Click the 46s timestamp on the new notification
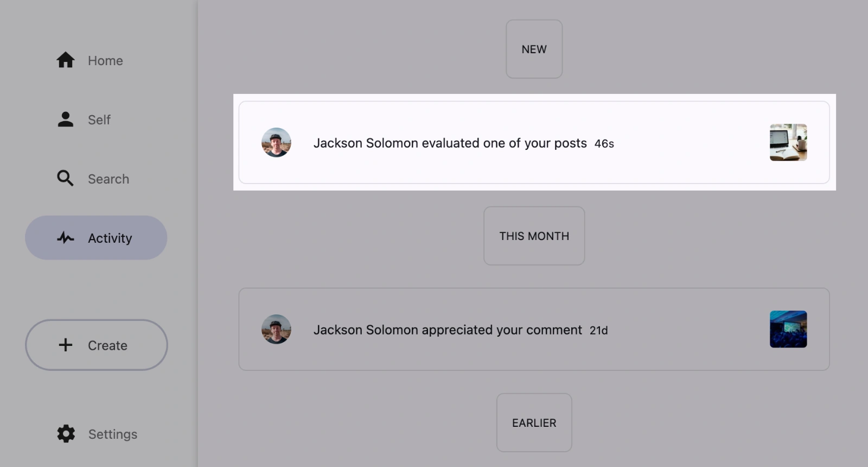 604,143
